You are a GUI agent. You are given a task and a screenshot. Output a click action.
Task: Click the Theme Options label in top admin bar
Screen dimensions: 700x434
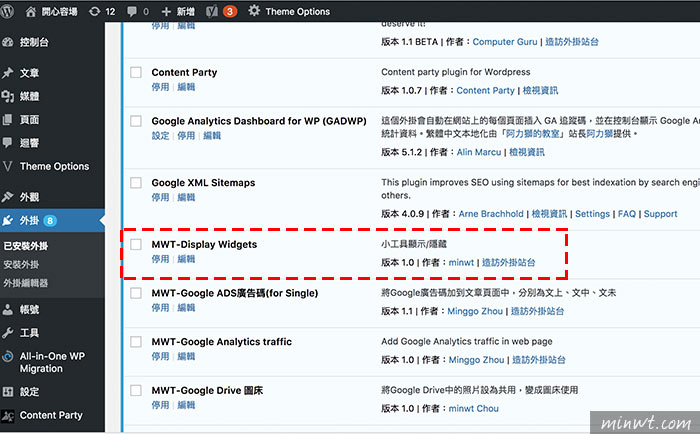[x=298, y=12]
